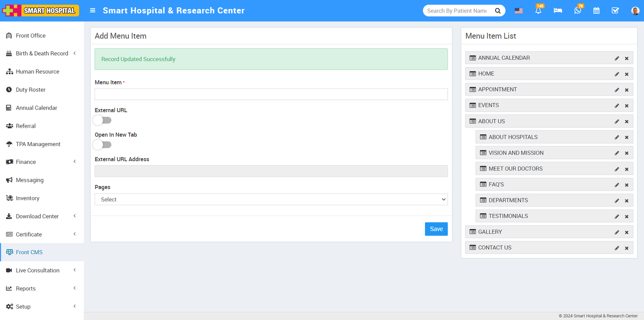Go to Inventory in the sidebar
Image resolution: width=644 pixels, height=320 pixels.
pos(27,198)
